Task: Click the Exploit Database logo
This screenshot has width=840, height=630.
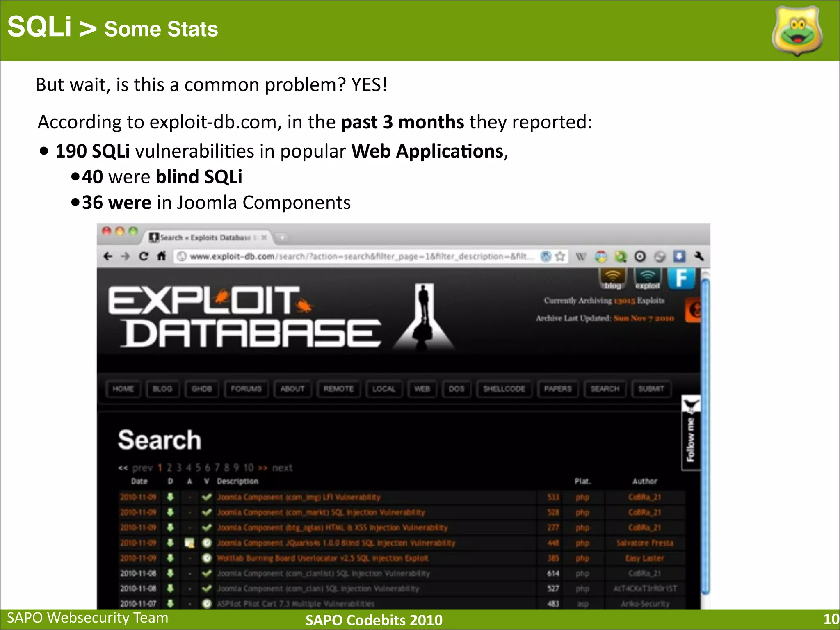Action: (281, 317)
